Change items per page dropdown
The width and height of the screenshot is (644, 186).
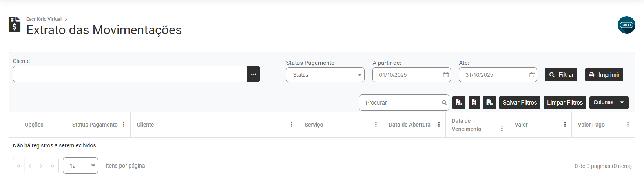[x=80, y=166]
